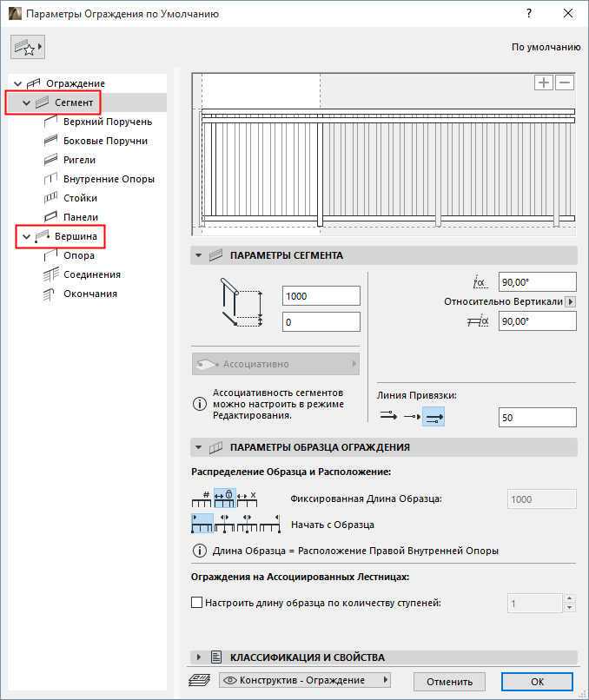
Task: Confirm with OK button
Action: (x=537, y=682)
